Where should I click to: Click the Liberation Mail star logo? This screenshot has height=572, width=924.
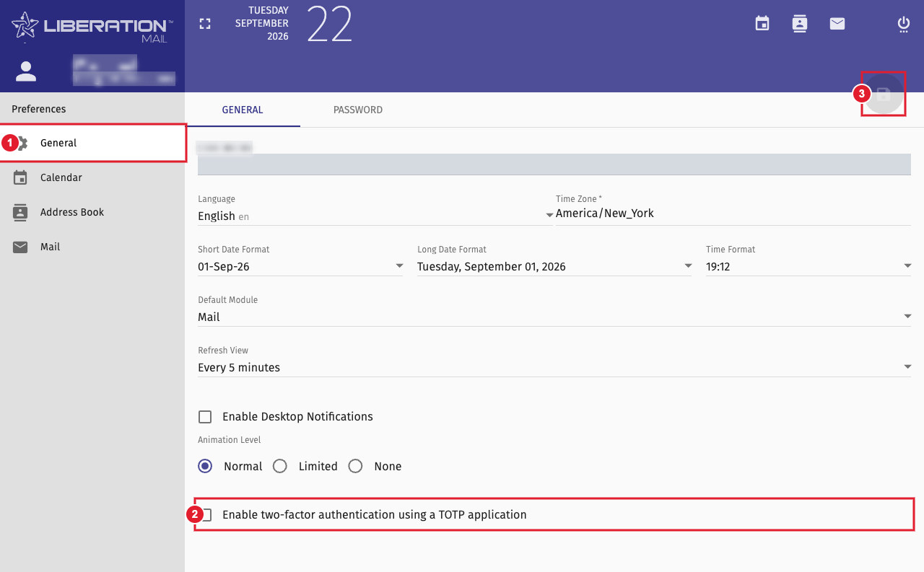coord(25,26)
